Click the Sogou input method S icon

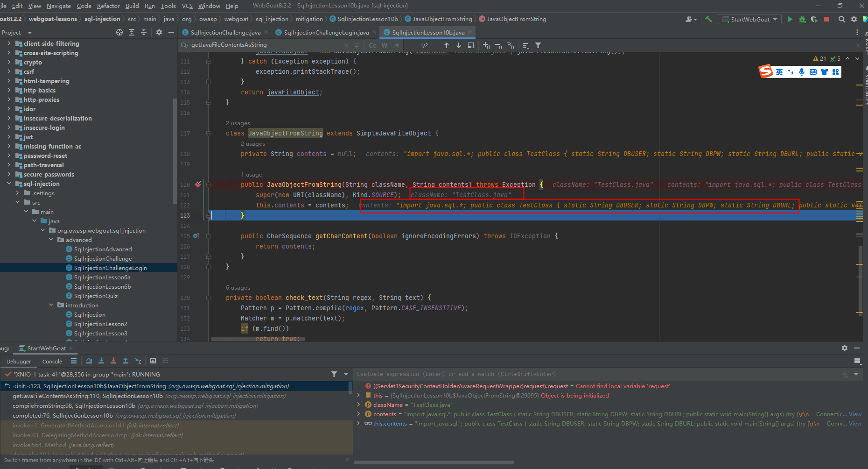pyautogui.click(x=765, y=71)
